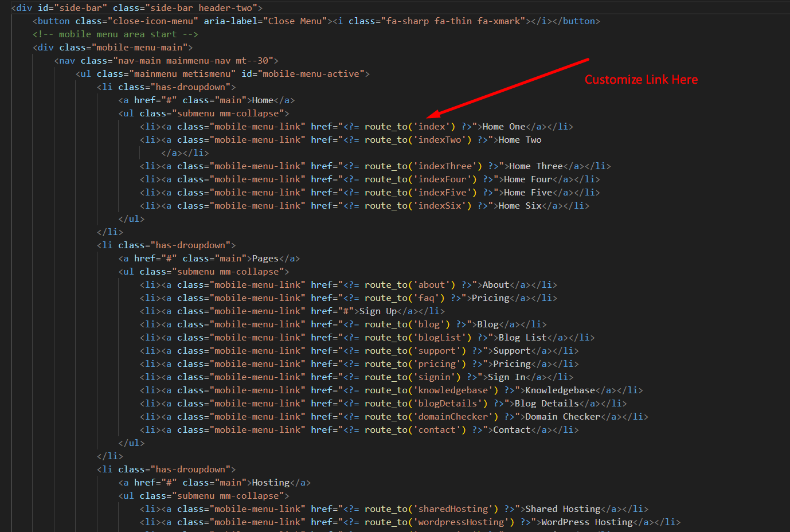The width and height of the screenshot is (790, 532).
Task: Click the "nav-main mainmenu-nav mt--30" class value
Action: tap(193, 61)
